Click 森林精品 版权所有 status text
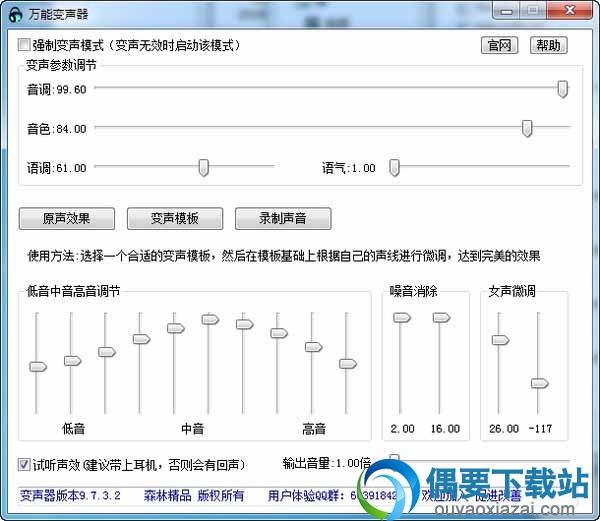Viewport: 600px width, 521px height. pos(194,496)
